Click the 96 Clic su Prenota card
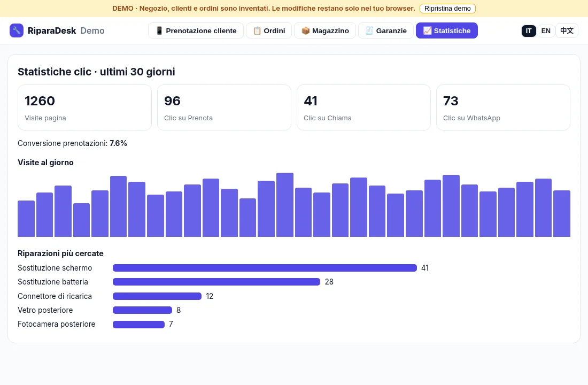 tap(224, 107)
